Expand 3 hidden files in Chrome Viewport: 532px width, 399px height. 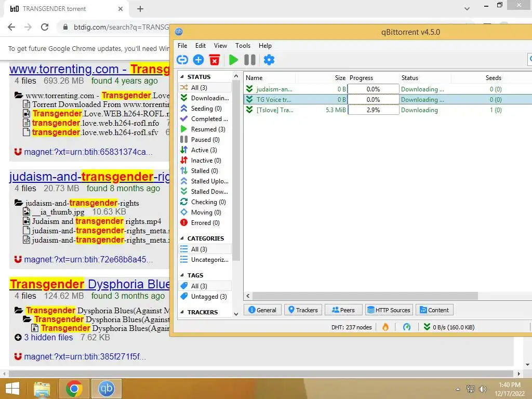point(48,338)
